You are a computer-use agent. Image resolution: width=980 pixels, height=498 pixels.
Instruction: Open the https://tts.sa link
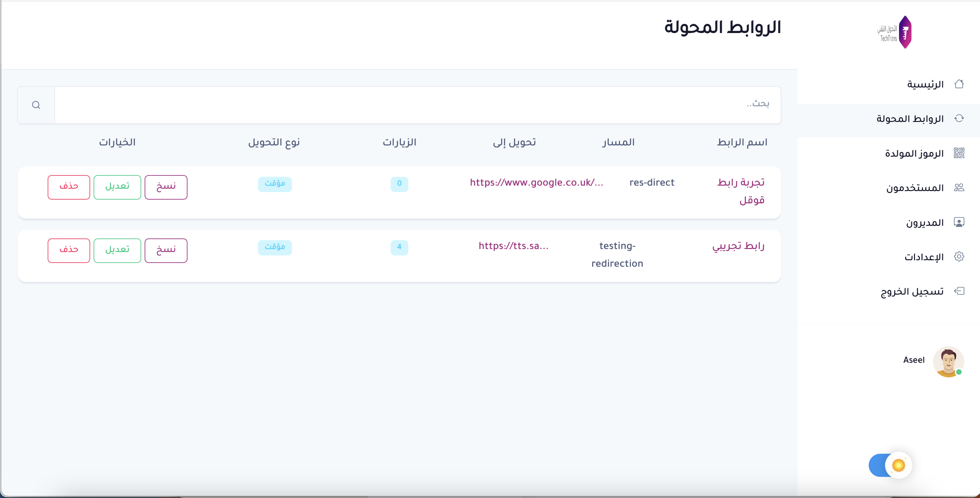[x=513, y=246]
